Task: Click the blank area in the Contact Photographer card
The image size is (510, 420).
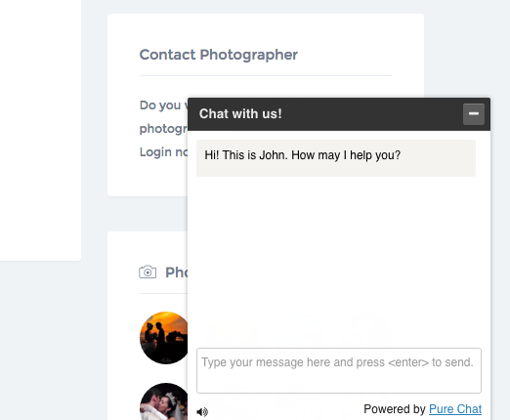Action: click(148, 178)
